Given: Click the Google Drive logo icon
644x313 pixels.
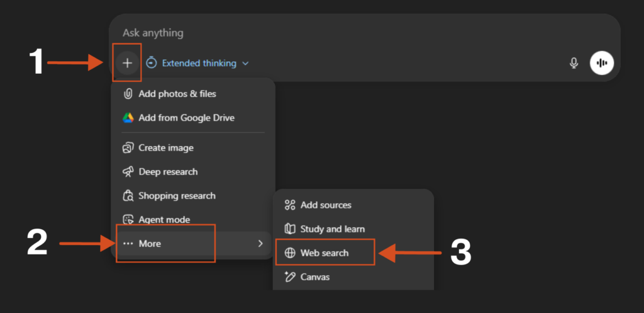Looking at the screenshot, I should (x=128, y=118).
